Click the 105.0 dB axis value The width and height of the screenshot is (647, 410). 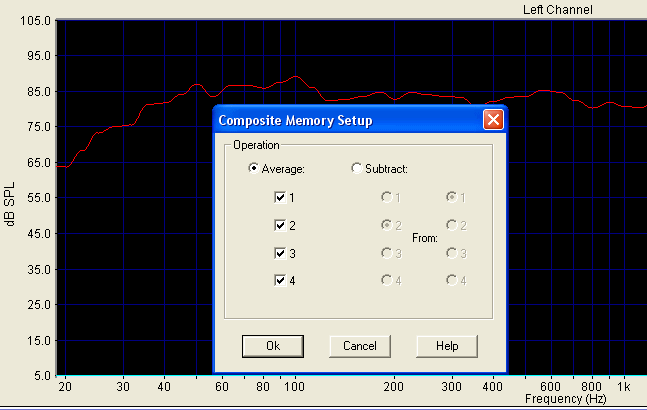pos(35,20)
